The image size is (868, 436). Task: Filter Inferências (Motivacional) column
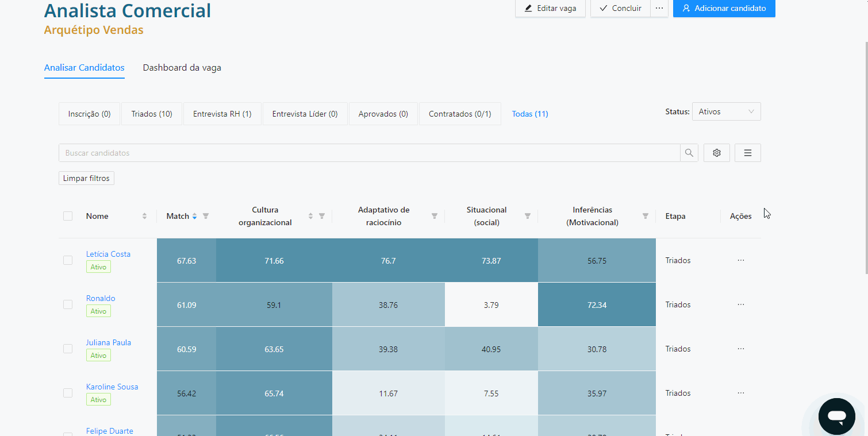(646, 216)
